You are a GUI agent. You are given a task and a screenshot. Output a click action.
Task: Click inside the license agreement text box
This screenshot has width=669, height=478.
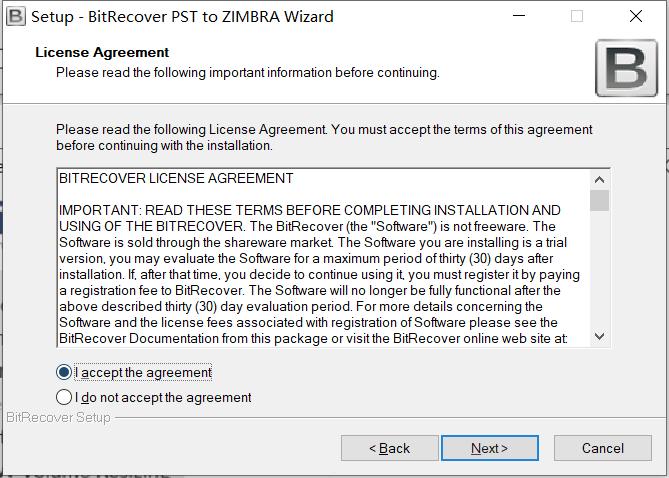(x=323, y=258)
